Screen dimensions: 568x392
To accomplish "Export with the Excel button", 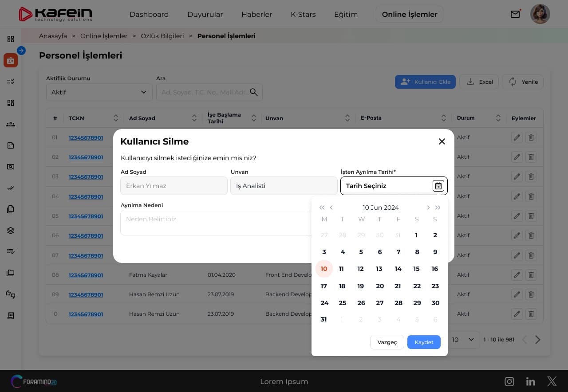I will [479, 82].
